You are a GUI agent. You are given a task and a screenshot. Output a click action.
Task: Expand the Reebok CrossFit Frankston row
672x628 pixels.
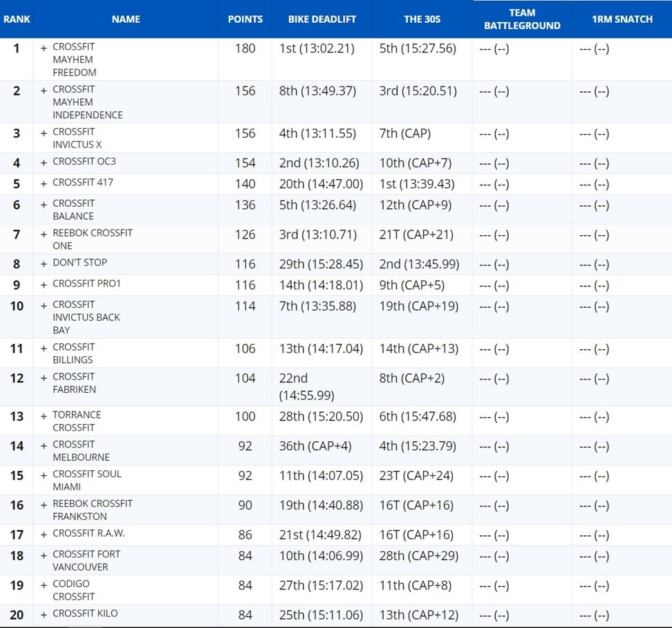pos(44,505)
